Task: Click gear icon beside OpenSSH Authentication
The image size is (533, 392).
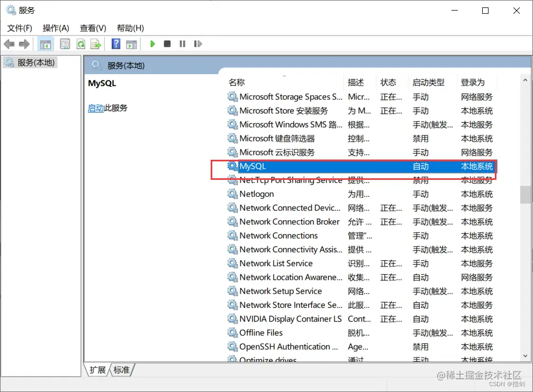Action: (x=232, y=347)
